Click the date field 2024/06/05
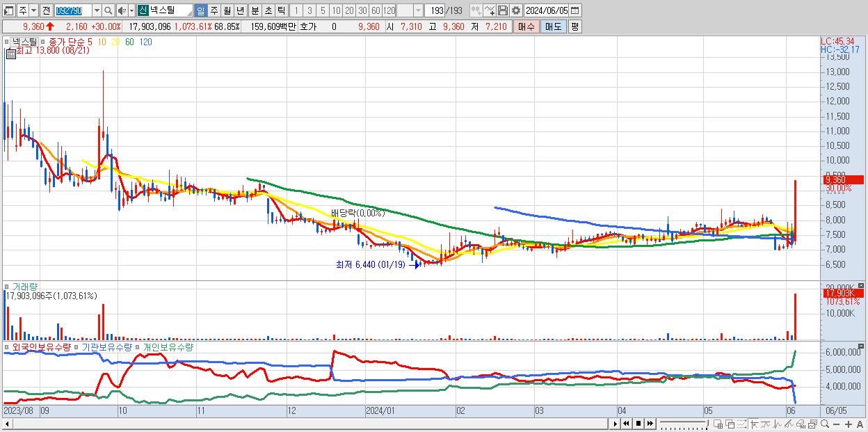 (546, 10)
